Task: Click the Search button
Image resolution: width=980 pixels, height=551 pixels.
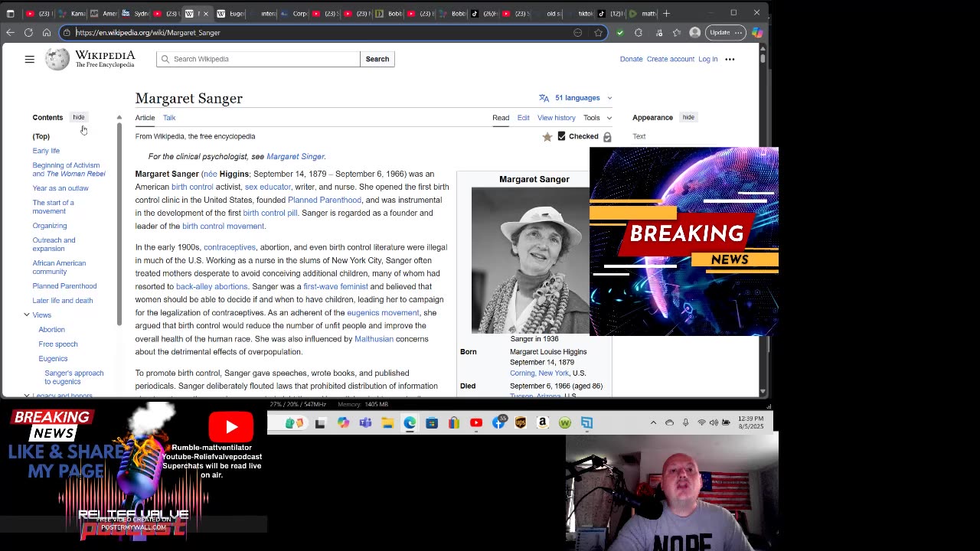Action: tap(377, 59)
